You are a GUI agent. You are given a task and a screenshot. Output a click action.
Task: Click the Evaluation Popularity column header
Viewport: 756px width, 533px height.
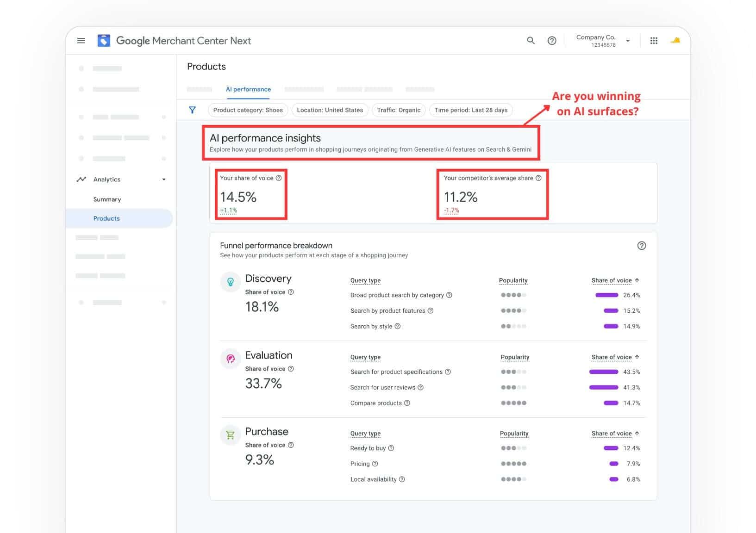click(515, 357)
